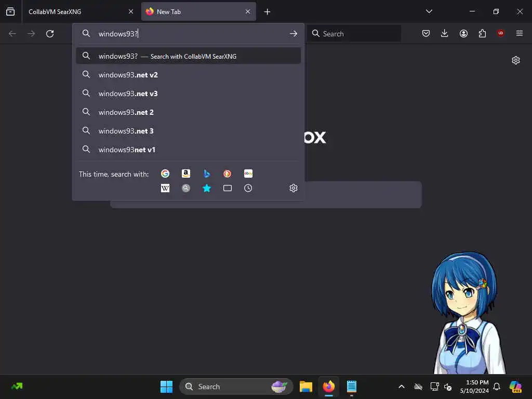The width and height of the screenshot is (532, 399).
Task: Open the green stocks widget icon
Action: click(x=17, y=386)
